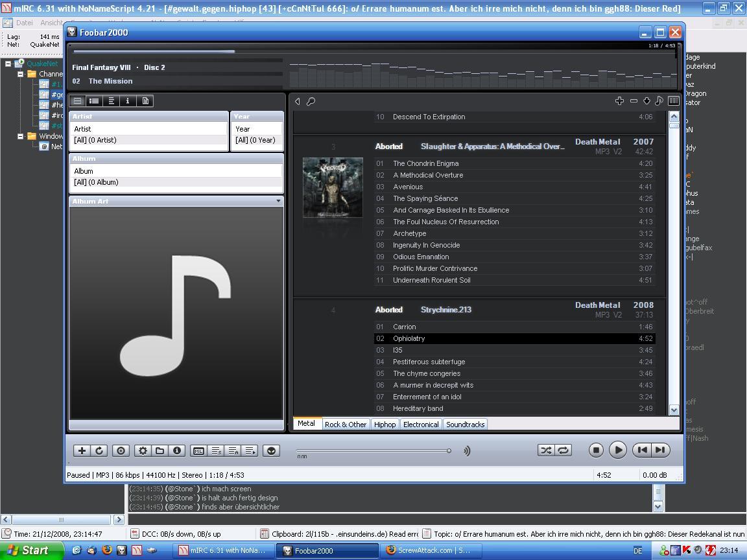Toggle repeat playback mode
Image resolution: width=747 pixels, height=560 pixels.
563,450
